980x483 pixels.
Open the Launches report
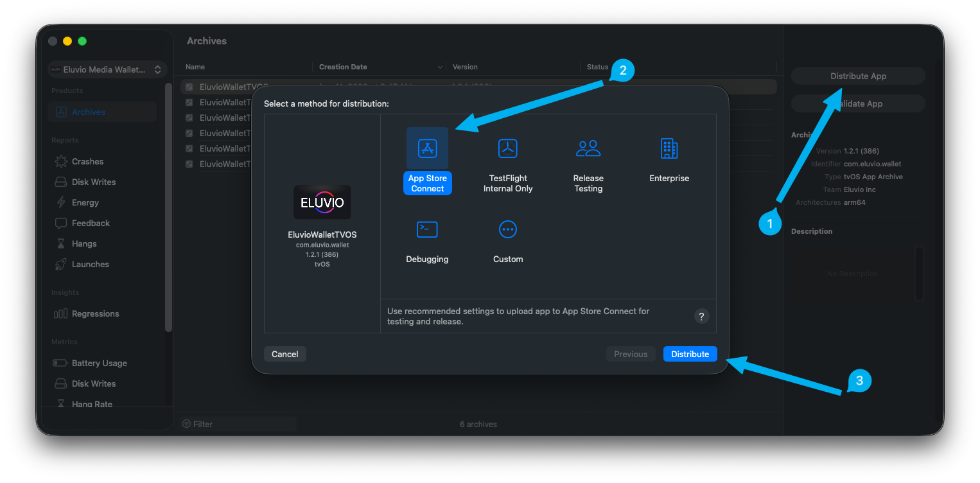(102, 264)
